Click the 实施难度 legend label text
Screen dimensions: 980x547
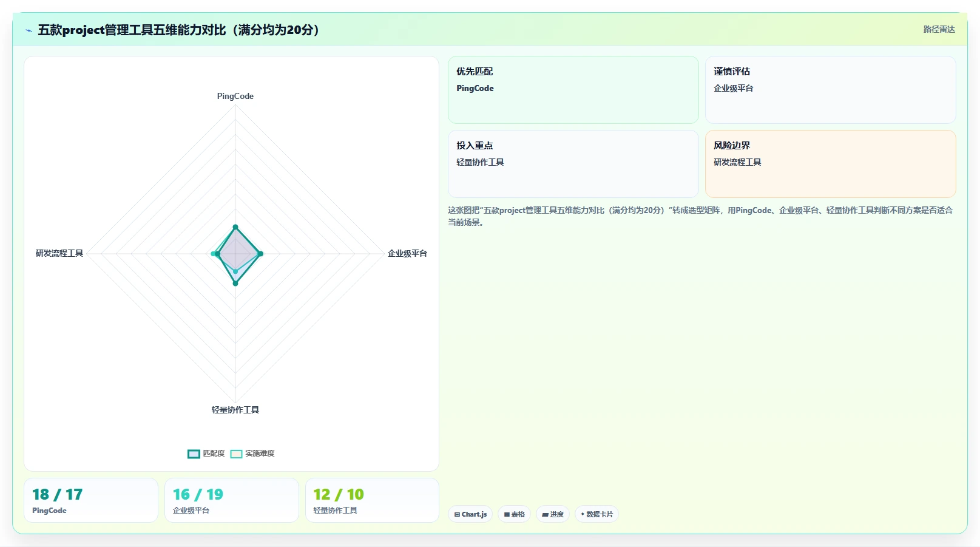(260, 454)
